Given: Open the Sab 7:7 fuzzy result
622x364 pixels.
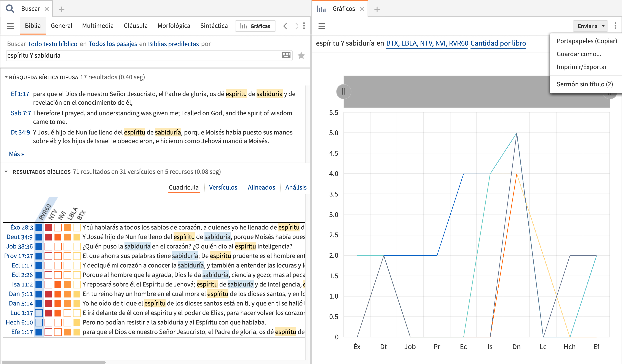Looking at the screenshot, I should click(21, 113).
